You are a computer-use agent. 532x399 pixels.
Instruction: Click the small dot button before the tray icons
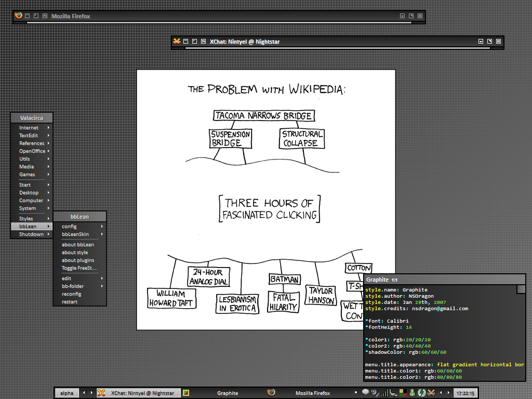pos(355,393)
